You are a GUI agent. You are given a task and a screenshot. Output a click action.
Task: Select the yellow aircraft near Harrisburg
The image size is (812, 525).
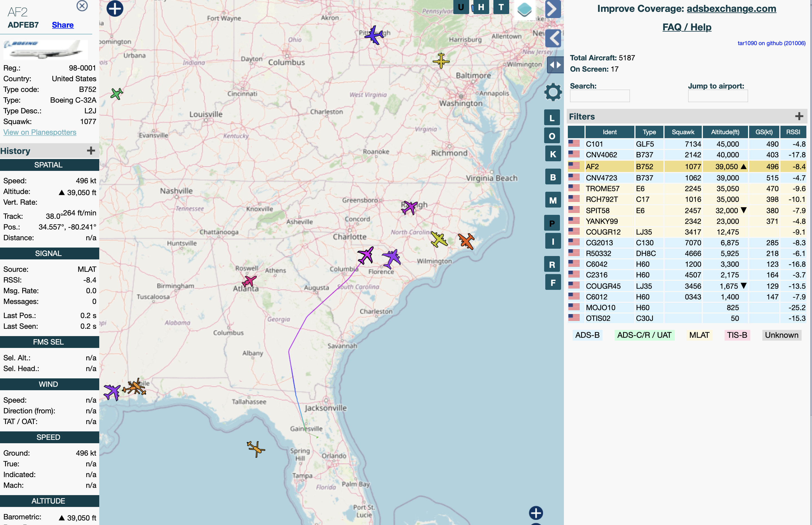pyautogui.click(x=441, y=61)
